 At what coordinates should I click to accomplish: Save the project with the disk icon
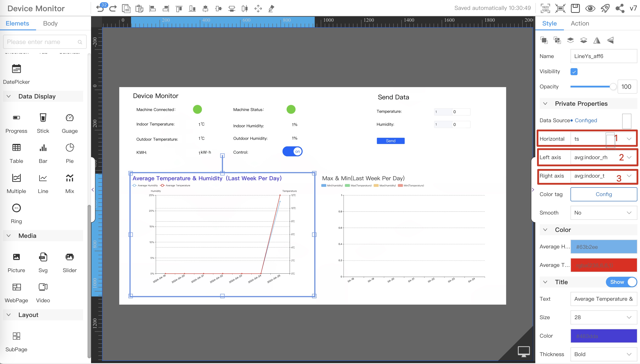[x=575, y=8]
